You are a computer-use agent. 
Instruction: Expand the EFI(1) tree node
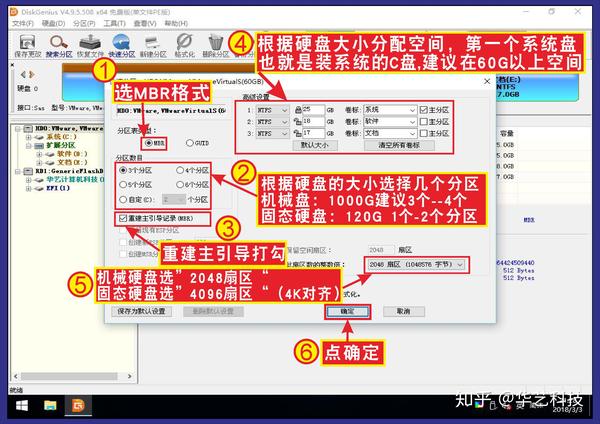[x=29, y=188]
